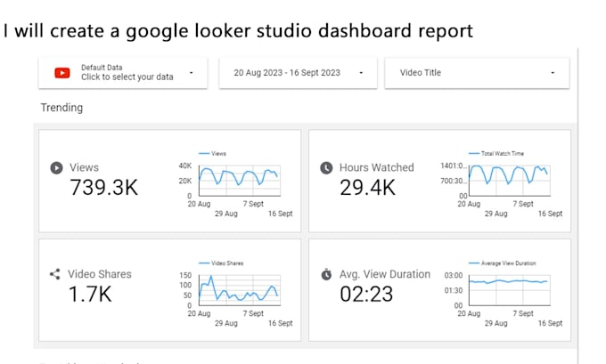
Task: Click the Average View Duration legend entry
Action: (x=502, y=263)
